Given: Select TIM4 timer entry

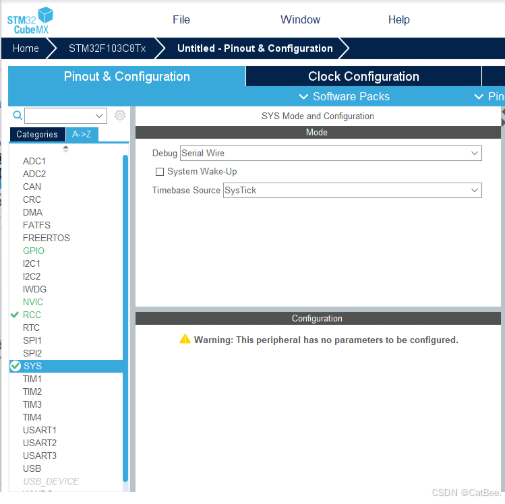Looking at the screenshot, I should tap(32, 417).
